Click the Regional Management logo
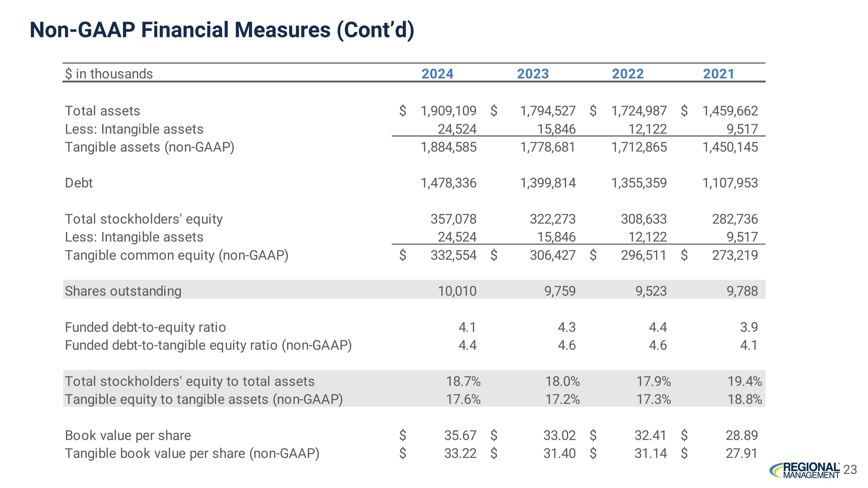The width and height of the screenshot is (868, 488). pyautogui.click(x=805, y=470)
